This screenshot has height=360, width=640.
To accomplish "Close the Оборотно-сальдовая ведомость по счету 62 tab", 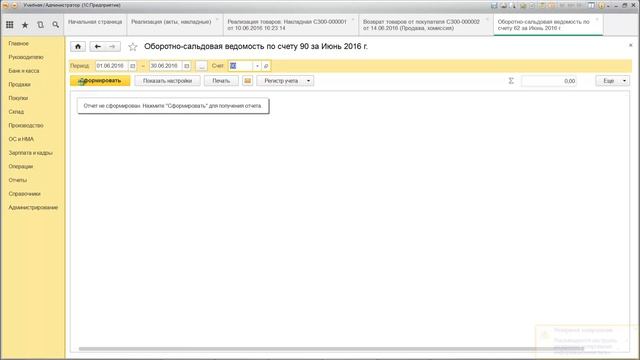I will click(597, 20).
